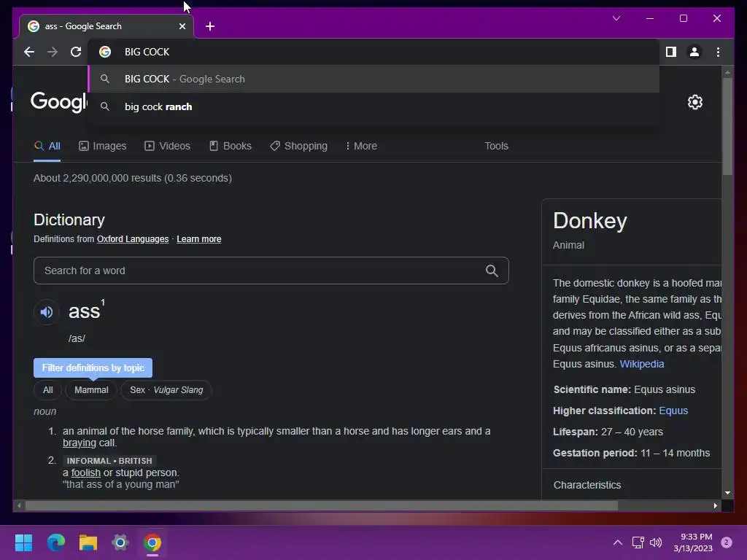The image size is (747, 560).
Task: Expand the tab search chevron in title bar
Action: (616, 18)
